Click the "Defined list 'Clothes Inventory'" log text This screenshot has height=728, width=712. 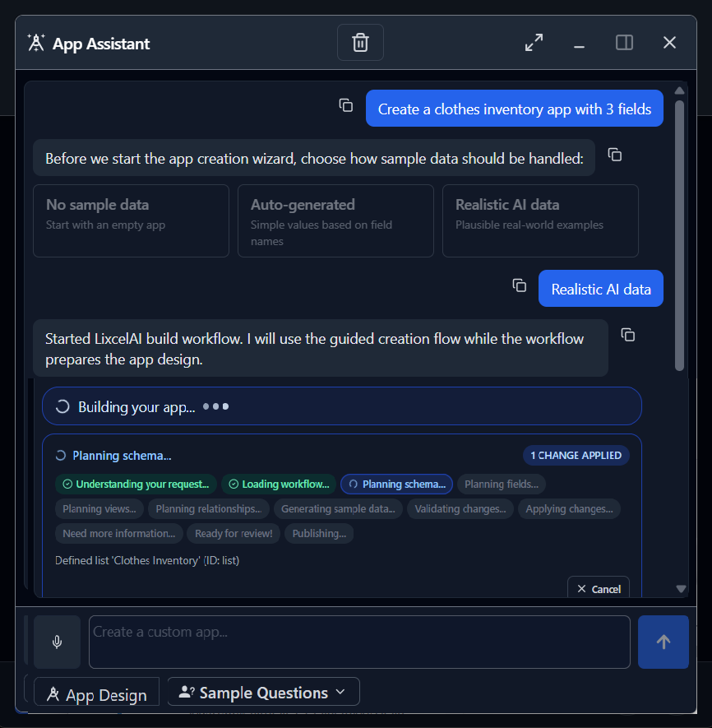[x=147, y=560]
